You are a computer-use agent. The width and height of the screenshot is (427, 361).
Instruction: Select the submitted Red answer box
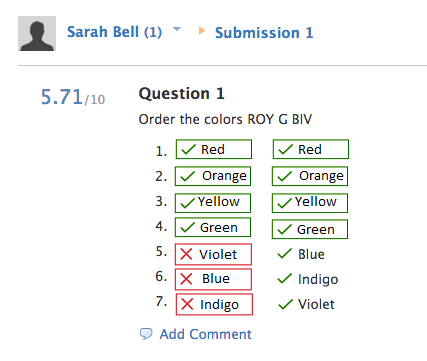(x=214, y=149)
